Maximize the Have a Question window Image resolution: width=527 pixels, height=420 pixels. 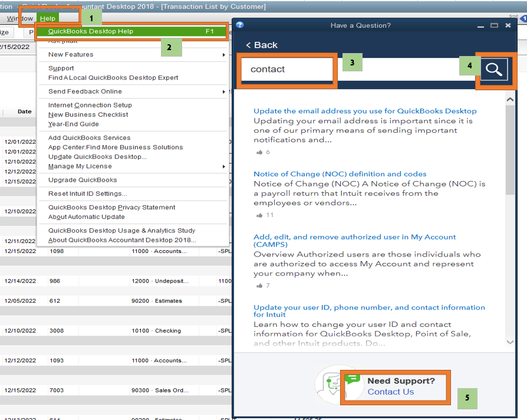[x=494, y=25]
